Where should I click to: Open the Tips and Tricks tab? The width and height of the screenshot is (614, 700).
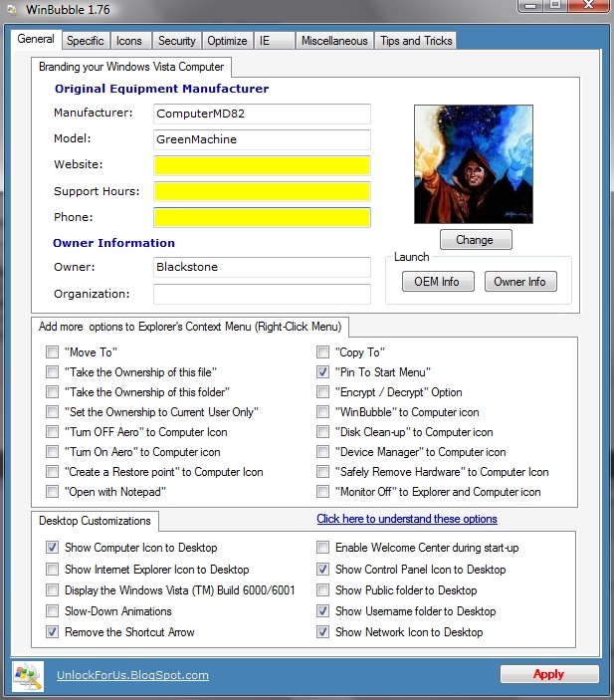(x=416, y=41)
